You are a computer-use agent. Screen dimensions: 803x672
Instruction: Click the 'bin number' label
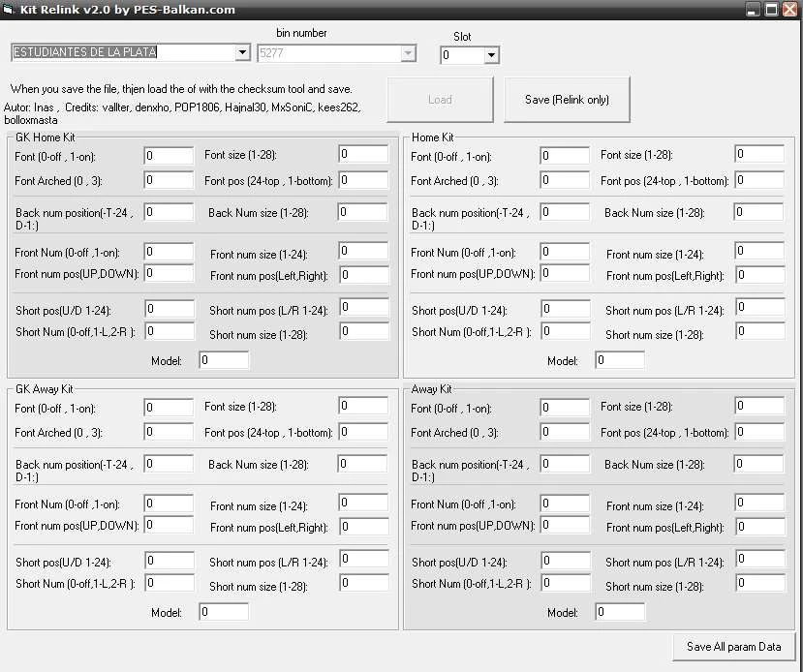301,33
